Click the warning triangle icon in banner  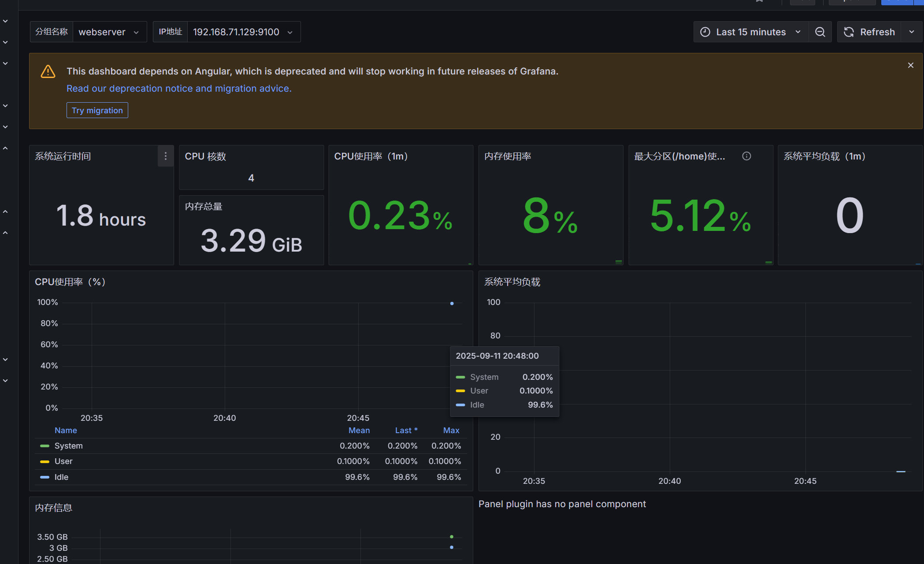point(48,71)
